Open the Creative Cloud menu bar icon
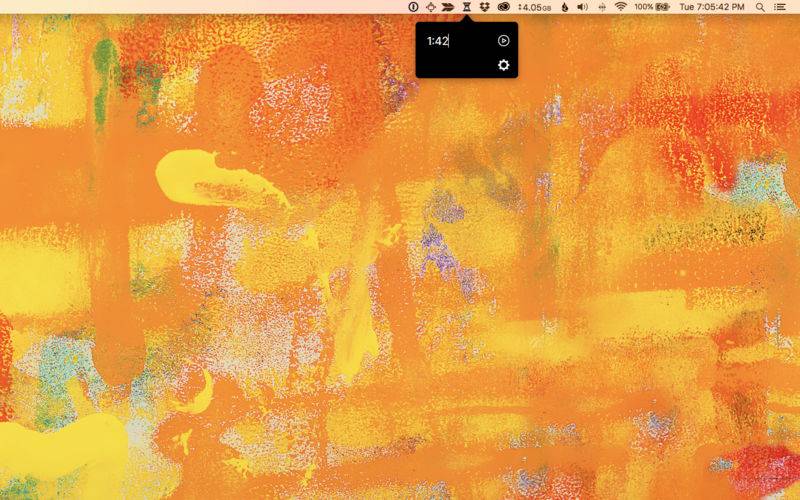This screenshot has width=800, height=500. [504, 7]
